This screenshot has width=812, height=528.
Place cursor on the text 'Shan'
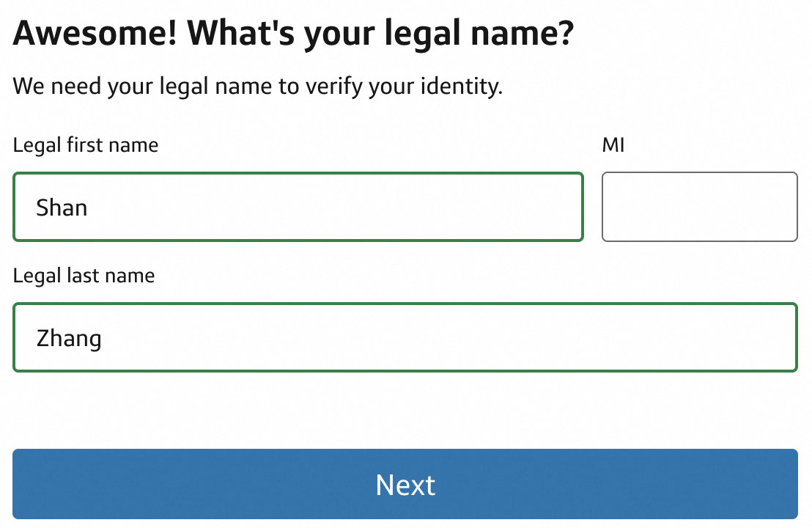click(62, 208)
